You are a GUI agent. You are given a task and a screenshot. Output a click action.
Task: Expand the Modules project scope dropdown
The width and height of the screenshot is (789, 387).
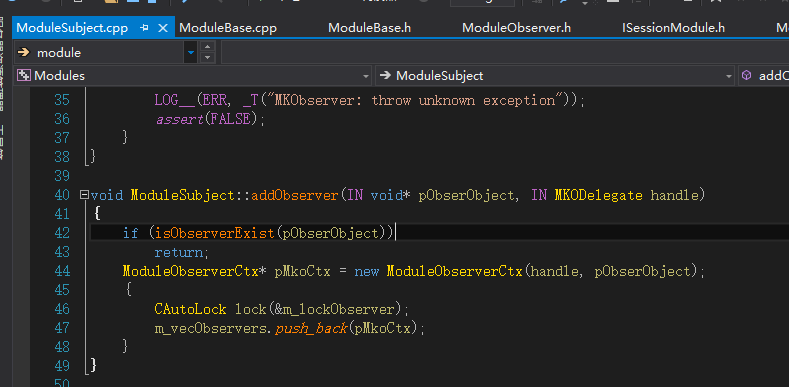(x=366, y=76)
